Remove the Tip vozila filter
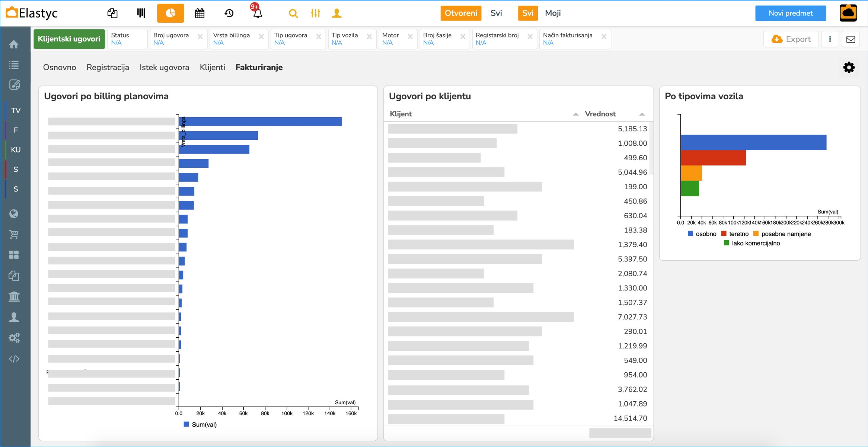 pos(369,36)
